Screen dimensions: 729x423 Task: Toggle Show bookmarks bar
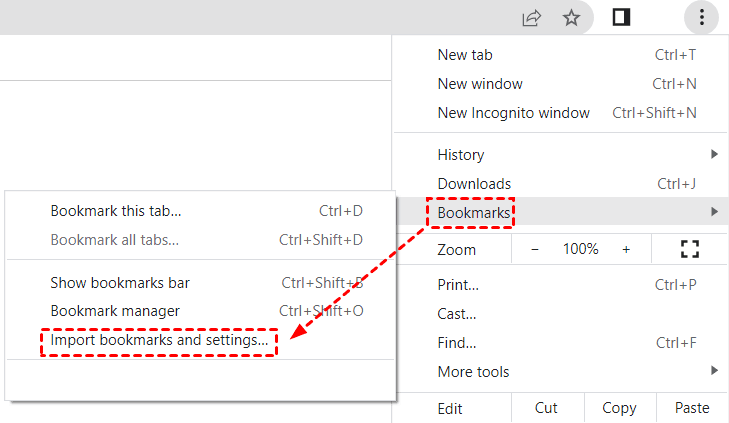[x=201, y=283]
